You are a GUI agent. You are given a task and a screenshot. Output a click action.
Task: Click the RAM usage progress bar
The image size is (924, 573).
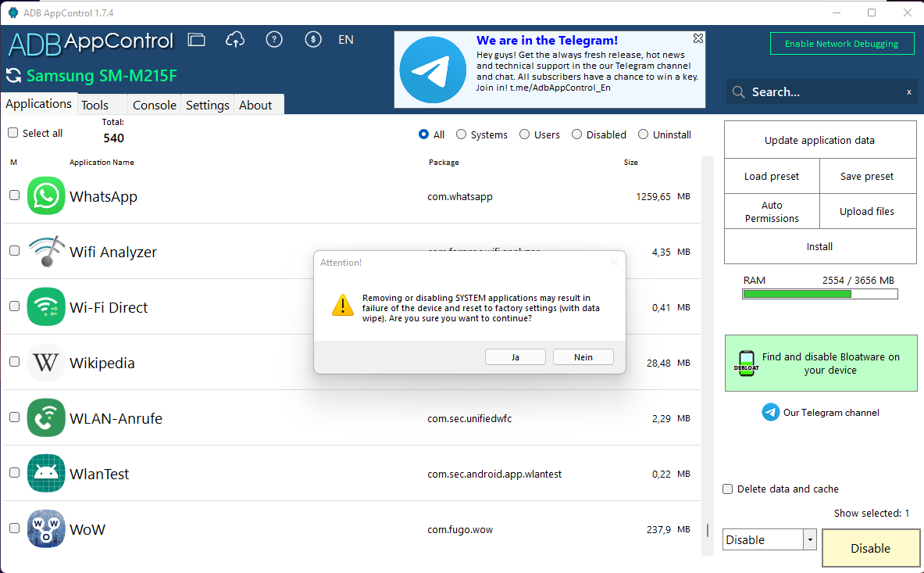(x=819, y=294)
